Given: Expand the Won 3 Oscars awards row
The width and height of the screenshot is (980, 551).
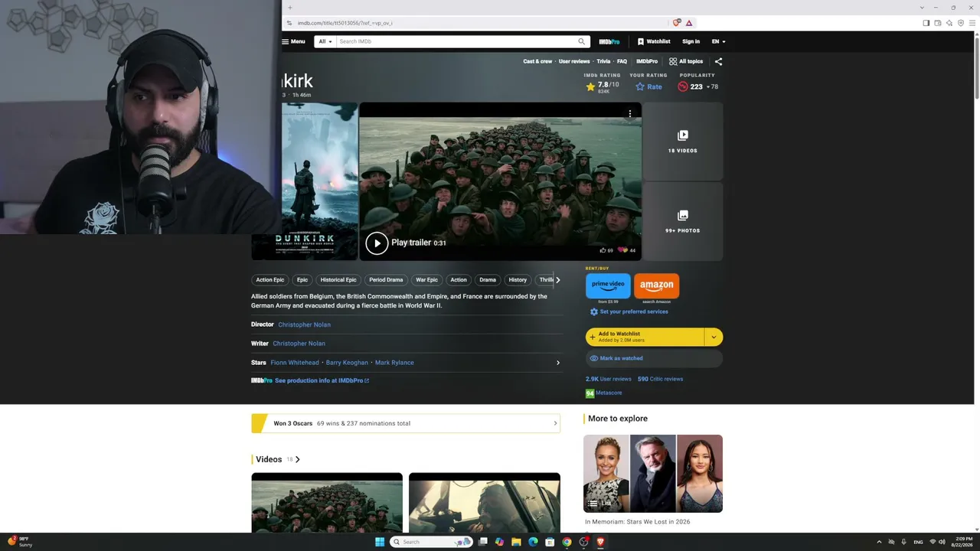Looking at the screenshot, I should [x=406, y=423].
